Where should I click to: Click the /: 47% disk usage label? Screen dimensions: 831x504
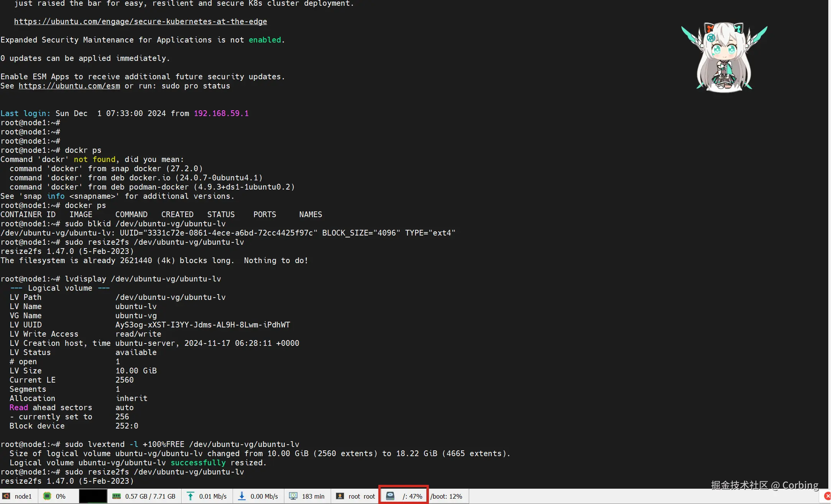click(412, 496)
